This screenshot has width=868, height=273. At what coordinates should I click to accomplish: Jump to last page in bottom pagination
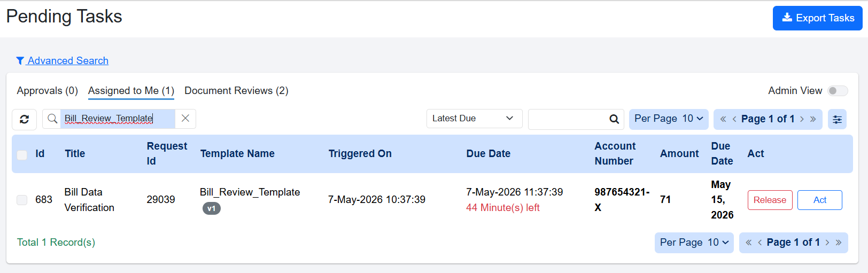839,243
